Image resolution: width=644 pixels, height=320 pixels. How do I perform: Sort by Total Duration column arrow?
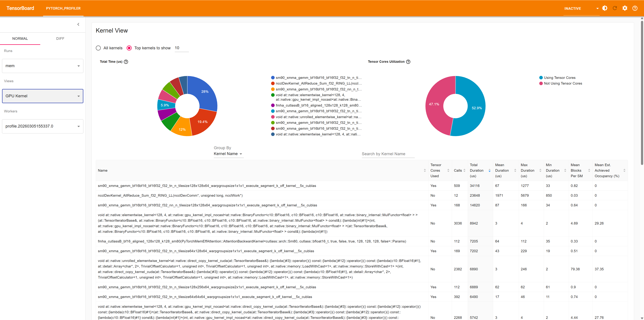pos(489,170)
